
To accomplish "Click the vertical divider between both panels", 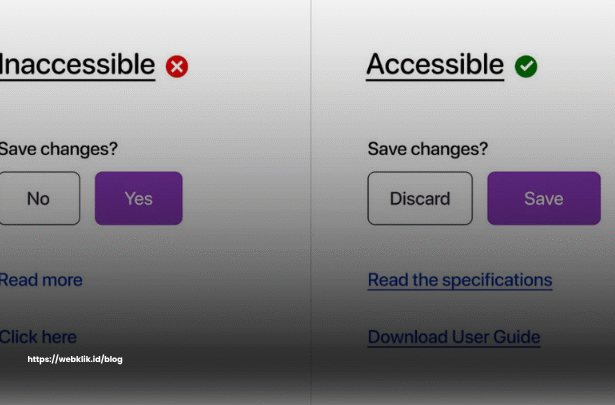I will click(x=311, y=202).
